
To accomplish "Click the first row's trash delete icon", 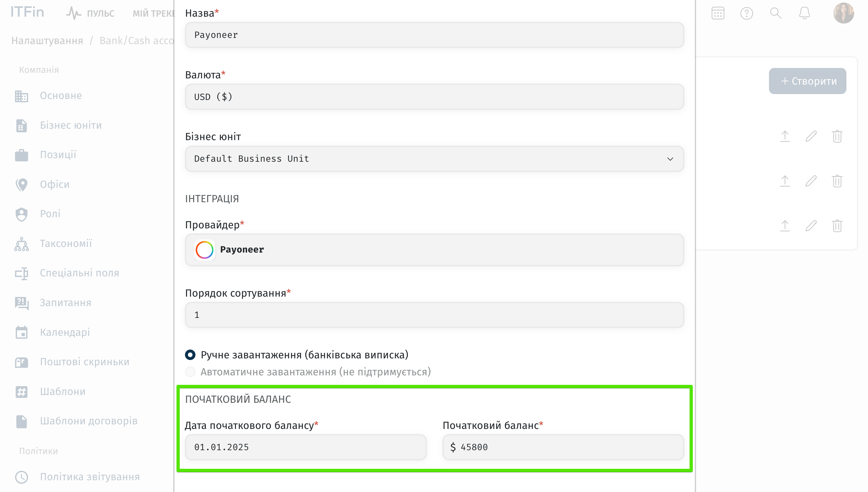I will click(x=837, y=136).
